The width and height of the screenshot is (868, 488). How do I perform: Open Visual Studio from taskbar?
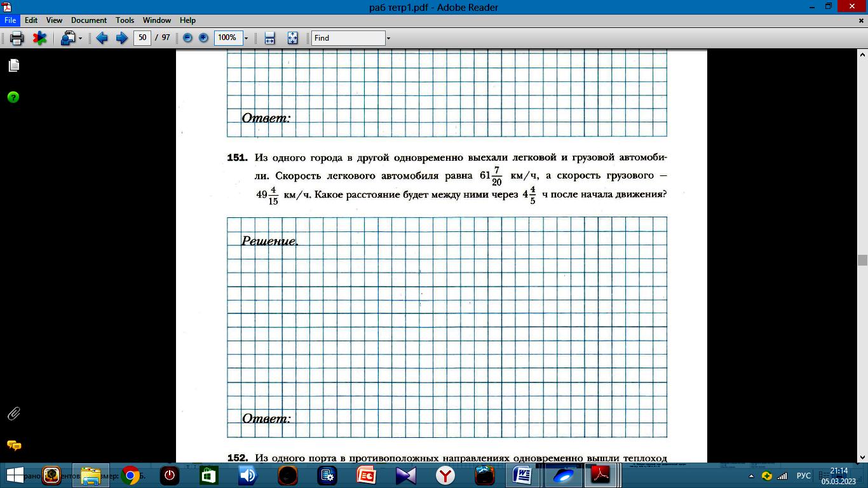[x=406, y=475]
